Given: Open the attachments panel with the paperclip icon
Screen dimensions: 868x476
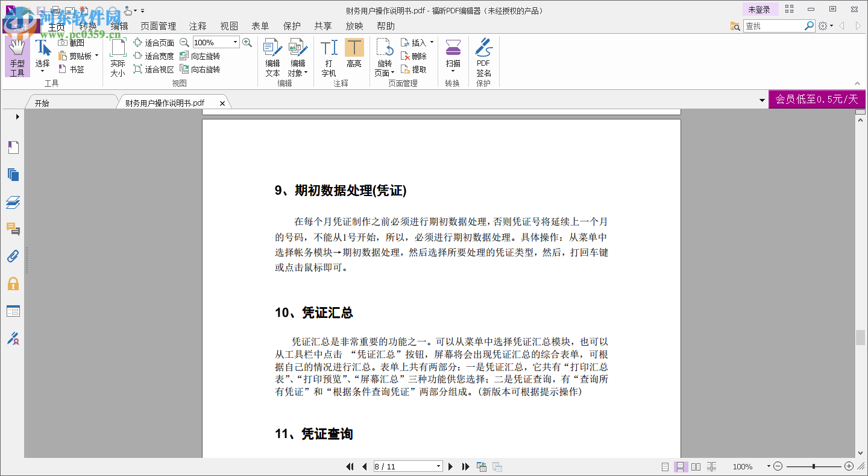Looking at the screenshot, I should click(x=13, y=256).
